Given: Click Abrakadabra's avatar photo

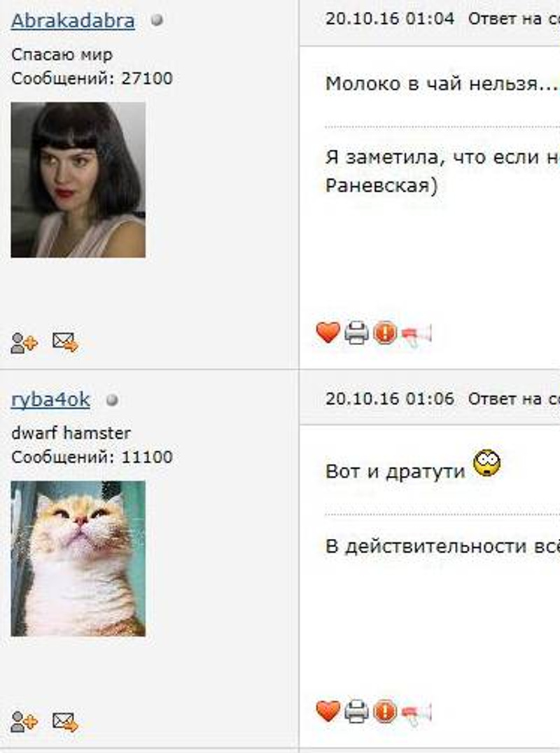Looking at the screenshot, I should tap(78, 180).
